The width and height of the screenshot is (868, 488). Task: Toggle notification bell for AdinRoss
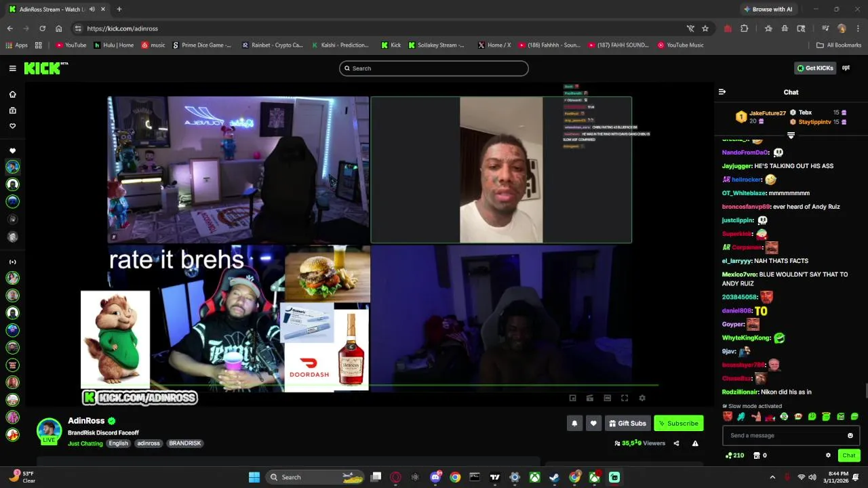tap(574, 424)
